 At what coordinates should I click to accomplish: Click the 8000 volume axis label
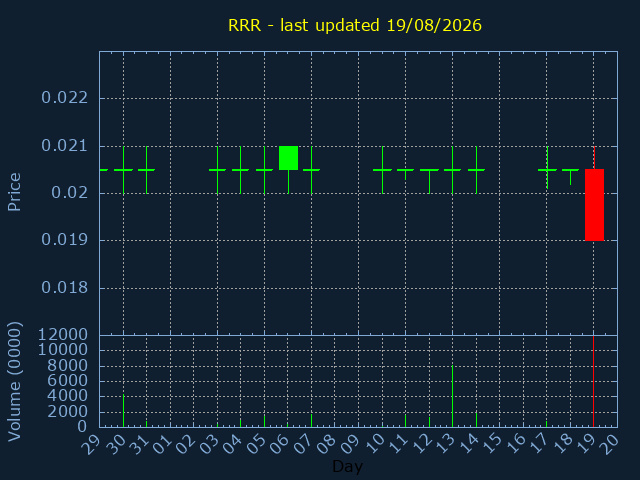click(x=67, y=365)
